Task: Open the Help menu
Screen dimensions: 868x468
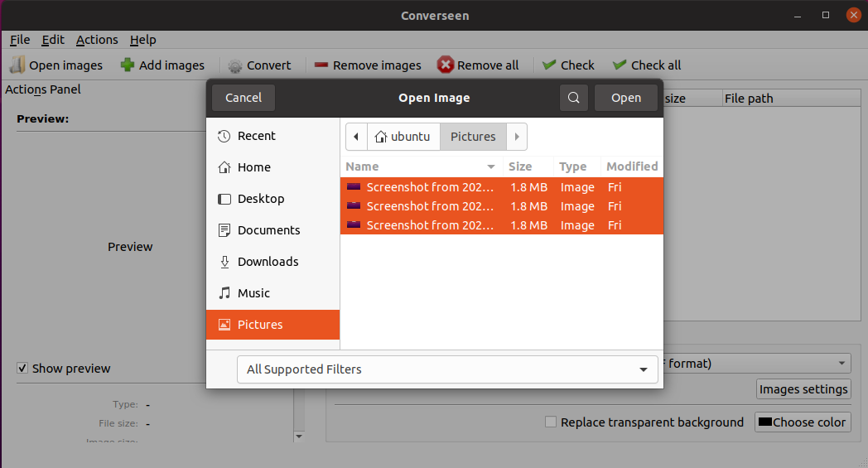Action: click(142, 40)
